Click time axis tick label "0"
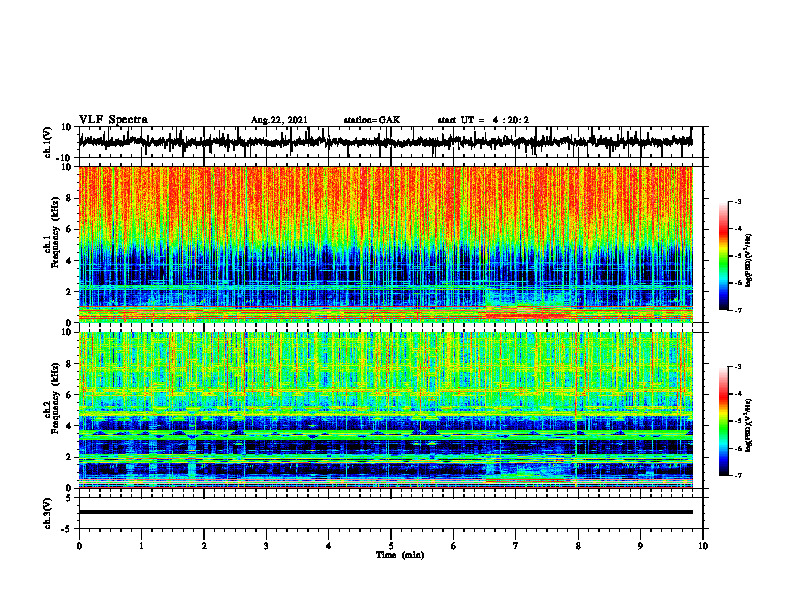Image resolution: width=792 pixels, height=612 pixels. 79,546
